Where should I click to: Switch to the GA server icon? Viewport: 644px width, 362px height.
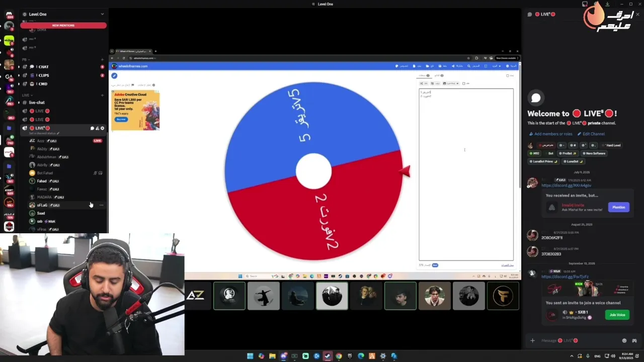[x=9, y=76]
